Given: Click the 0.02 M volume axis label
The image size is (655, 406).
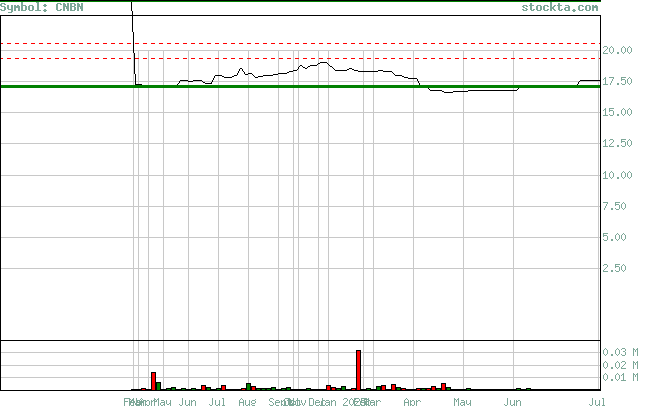Looking at the screenshot, I should click(x=620, y=365).
